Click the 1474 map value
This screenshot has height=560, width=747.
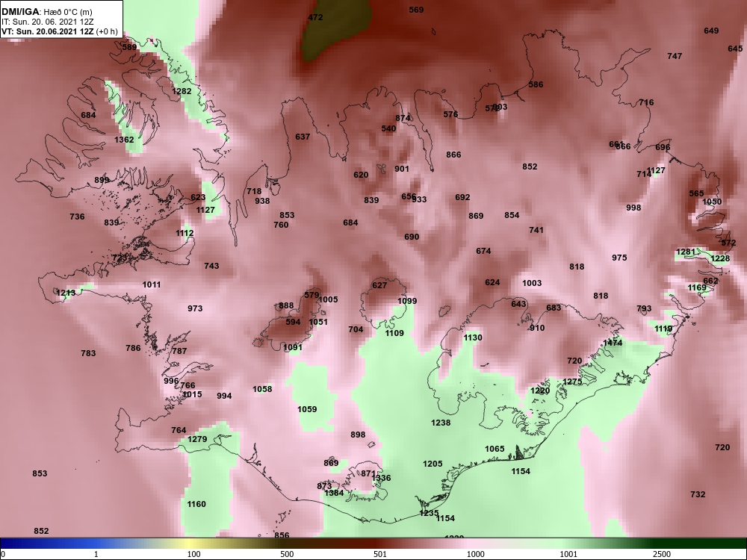(x=613, y=343)
